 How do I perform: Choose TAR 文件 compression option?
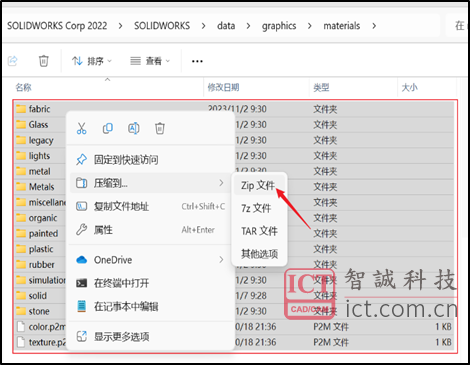click(x=259, y=231)
